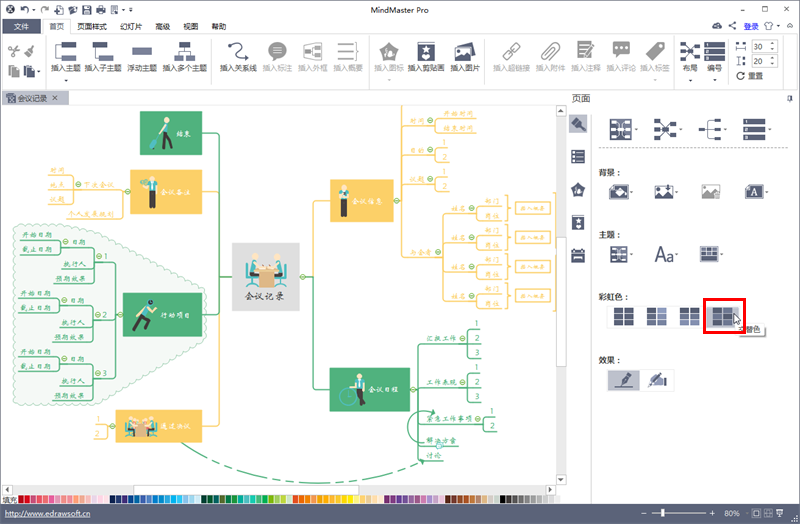The image size is (800, 524).
Task: Open the Mark icon sidebar panel
Action: click(578, 190)
